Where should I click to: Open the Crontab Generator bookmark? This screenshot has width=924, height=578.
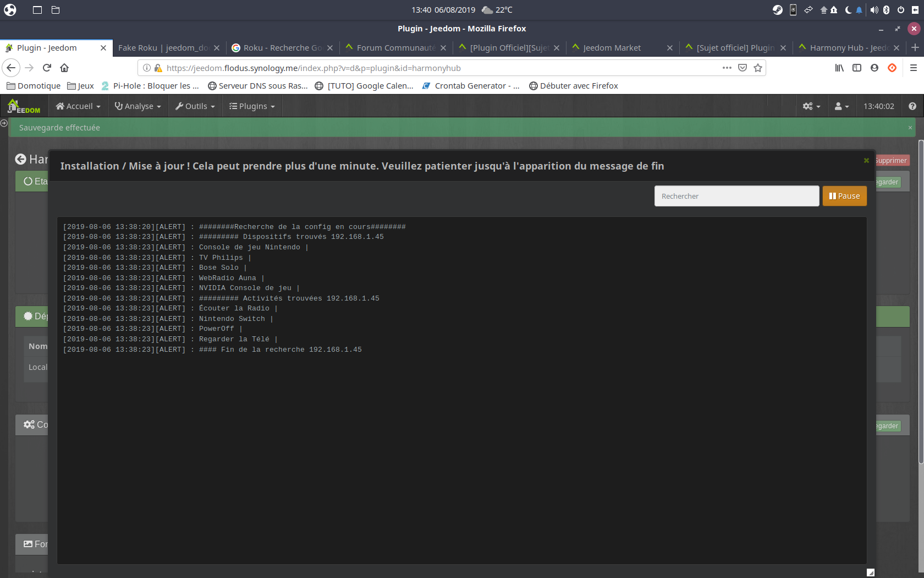point(471,86)
